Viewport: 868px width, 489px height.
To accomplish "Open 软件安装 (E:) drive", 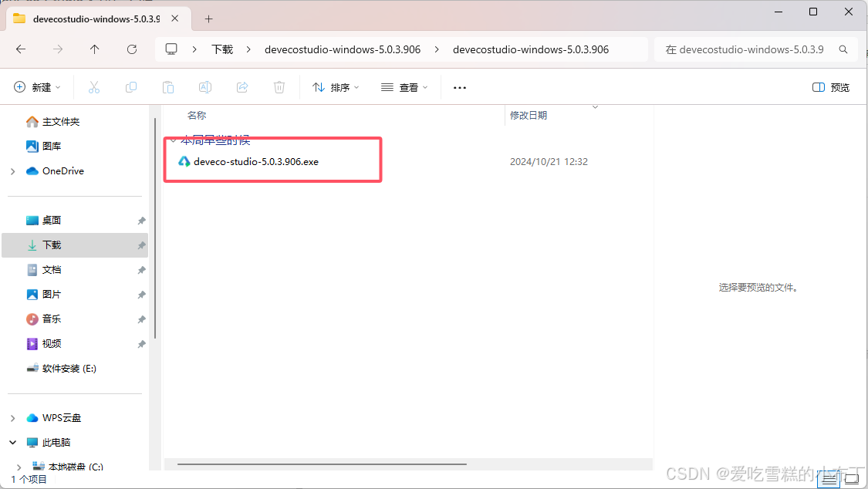I will (x=69, y=369).
